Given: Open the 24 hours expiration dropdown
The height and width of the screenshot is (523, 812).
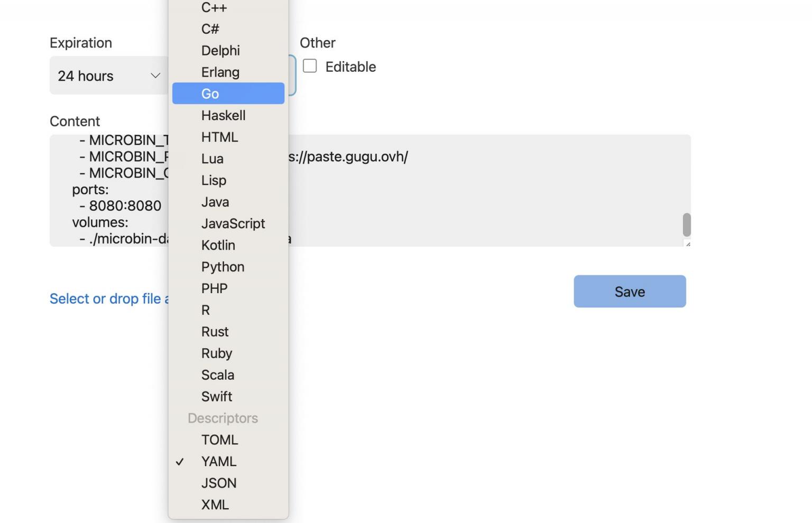Looking at the screenshot, I should tap(106, 76).
